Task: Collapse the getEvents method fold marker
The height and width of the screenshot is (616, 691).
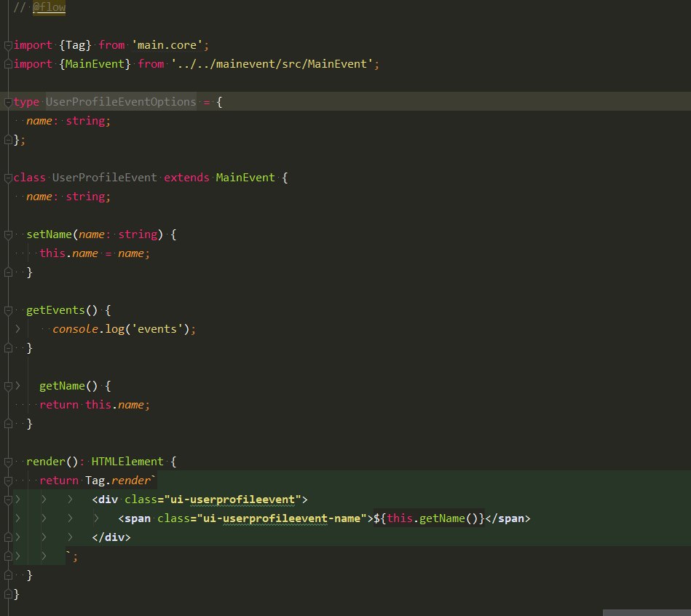Action: point(8,311)
